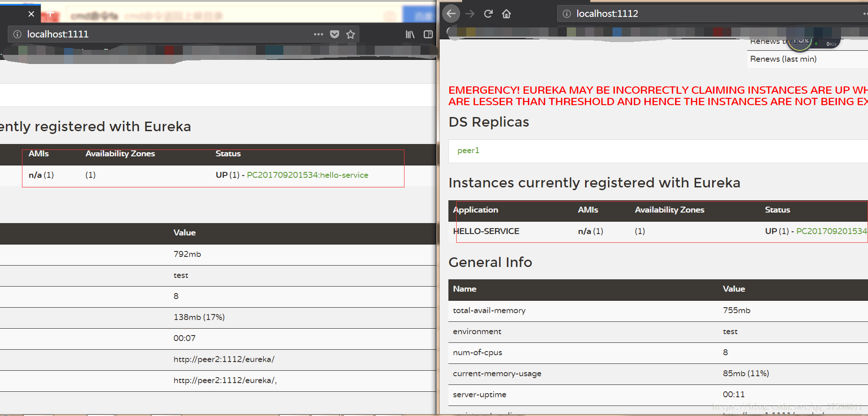This screenshot has height=416, width=868.
Task: Click the home icon in right browser
Action: coord(506,14)
